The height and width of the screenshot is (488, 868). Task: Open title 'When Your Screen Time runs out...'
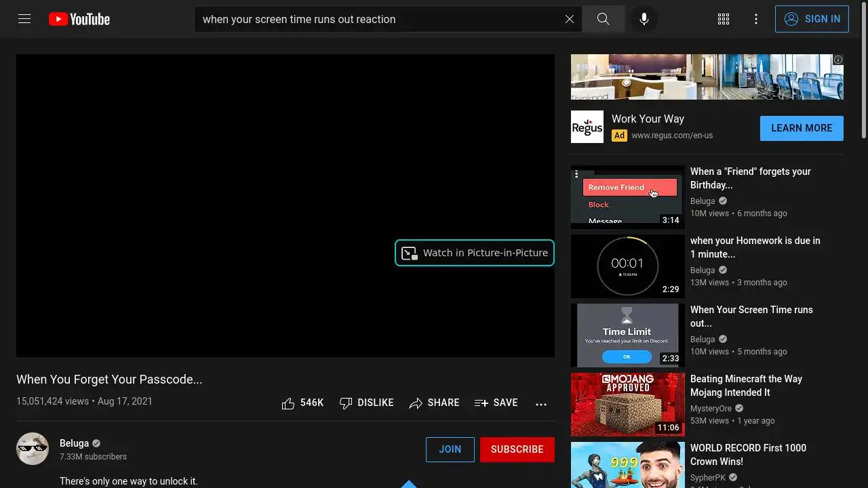coord(751,317)
